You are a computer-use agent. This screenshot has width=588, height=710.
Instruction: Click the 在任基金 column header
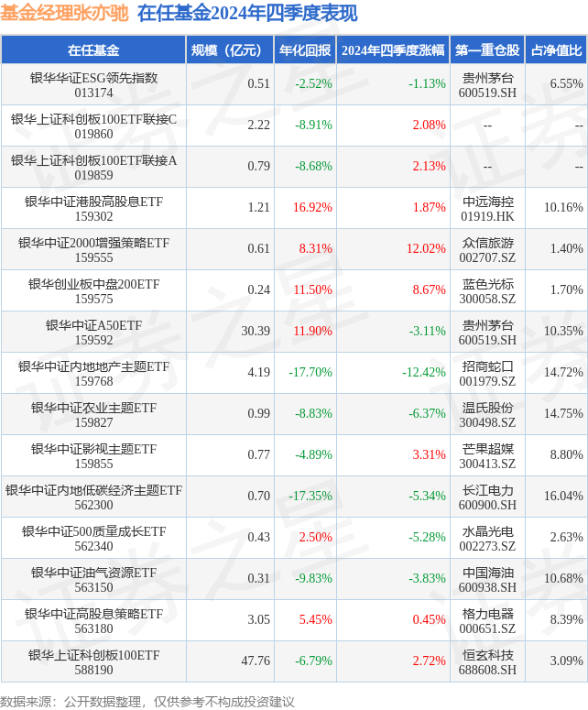coord(93,50)
